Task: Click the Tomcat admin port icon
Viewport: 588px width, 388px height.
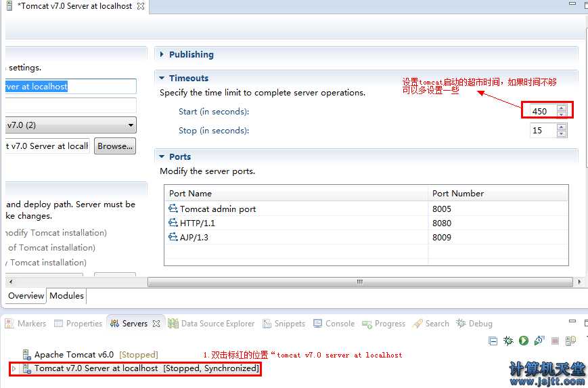Action: [173, 209]
